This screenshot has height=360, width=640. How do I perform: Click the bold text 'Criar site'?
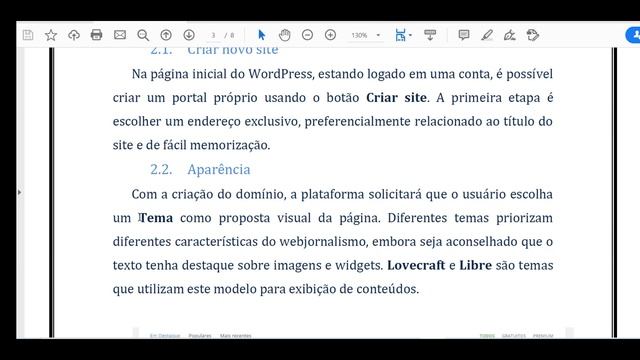click(396, 98)
